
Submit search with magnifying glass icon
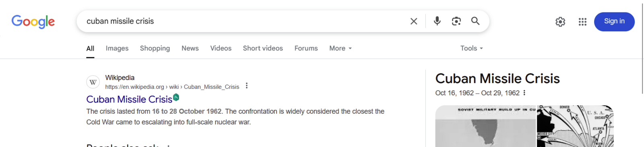475,21
